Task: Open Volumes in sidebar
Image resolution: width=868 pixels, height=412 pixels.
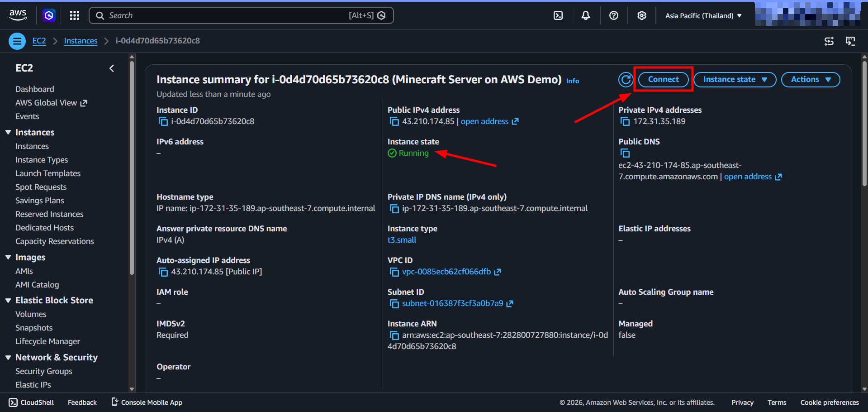Action: 31,314
